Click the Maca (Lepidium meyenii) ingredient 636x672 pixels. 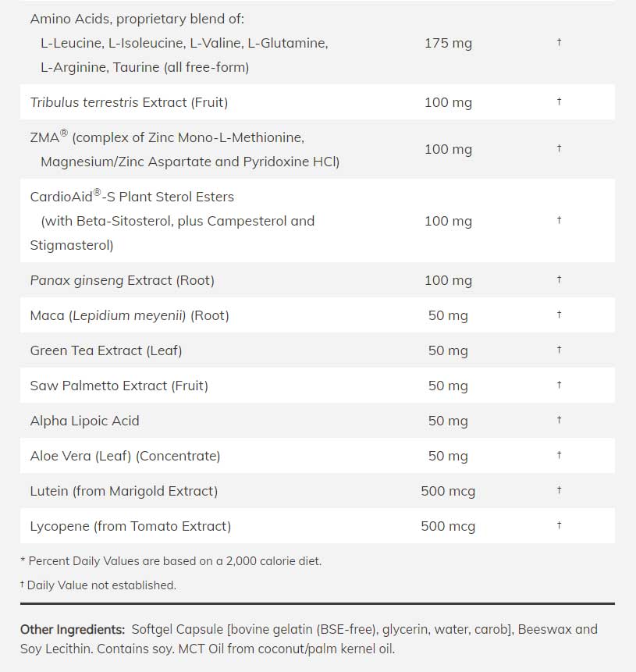pos(129,315)
